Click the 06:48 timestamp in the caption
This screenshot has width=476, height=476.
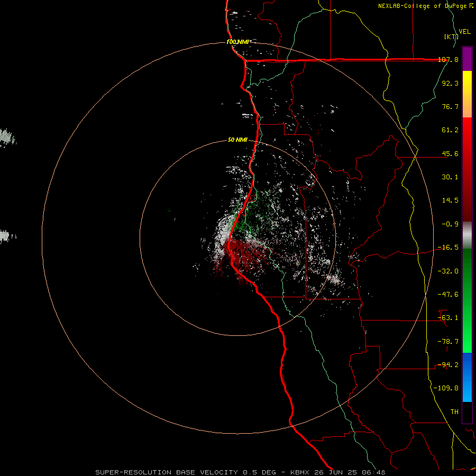tap(374, 472)
